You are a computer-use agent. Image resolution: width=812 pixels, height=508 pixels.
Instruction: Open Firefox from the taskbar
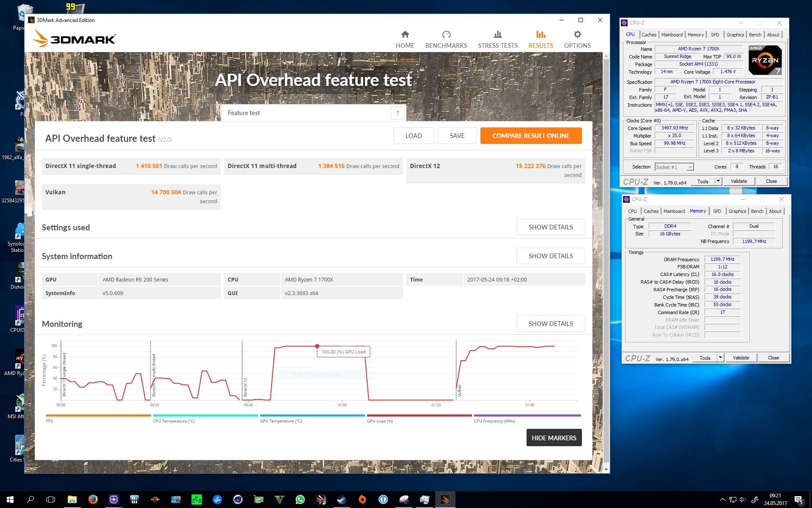coord(93,500)
